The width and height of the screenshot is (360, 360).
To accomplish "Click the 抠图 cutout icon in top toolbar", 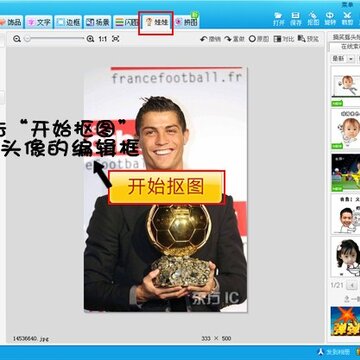I will (x=313, y=19).
